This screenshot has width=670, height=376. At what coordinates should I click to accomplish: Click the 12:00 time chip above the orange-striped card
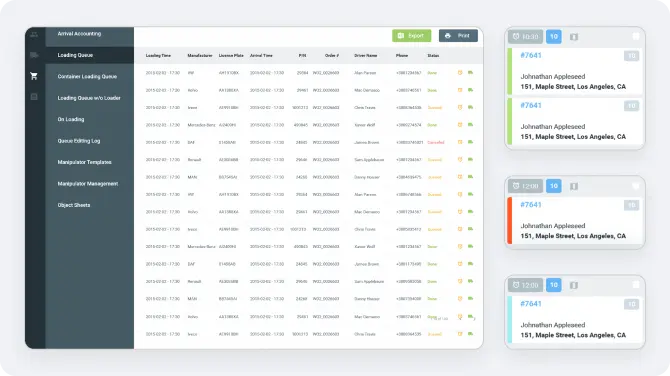526,186
